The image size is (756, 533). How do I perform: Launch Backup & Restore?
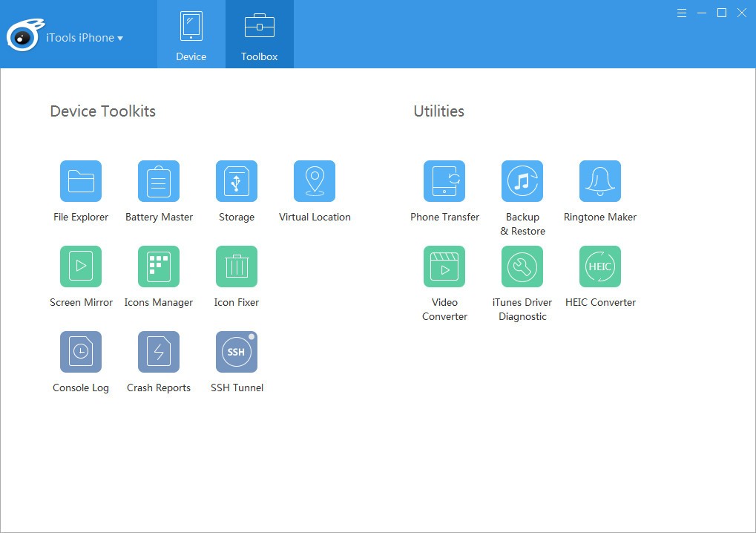coord(522,180)
